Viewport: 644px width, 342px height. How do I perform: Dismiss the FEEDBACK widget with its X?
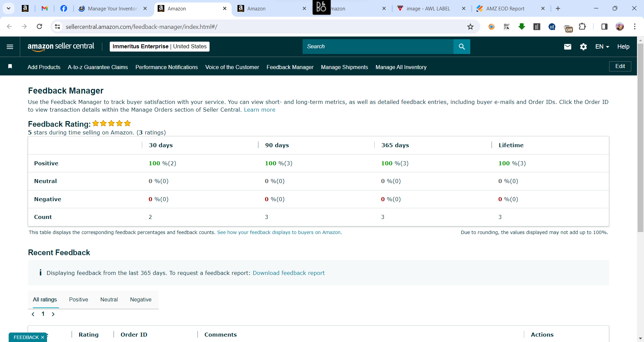(43, 337)
